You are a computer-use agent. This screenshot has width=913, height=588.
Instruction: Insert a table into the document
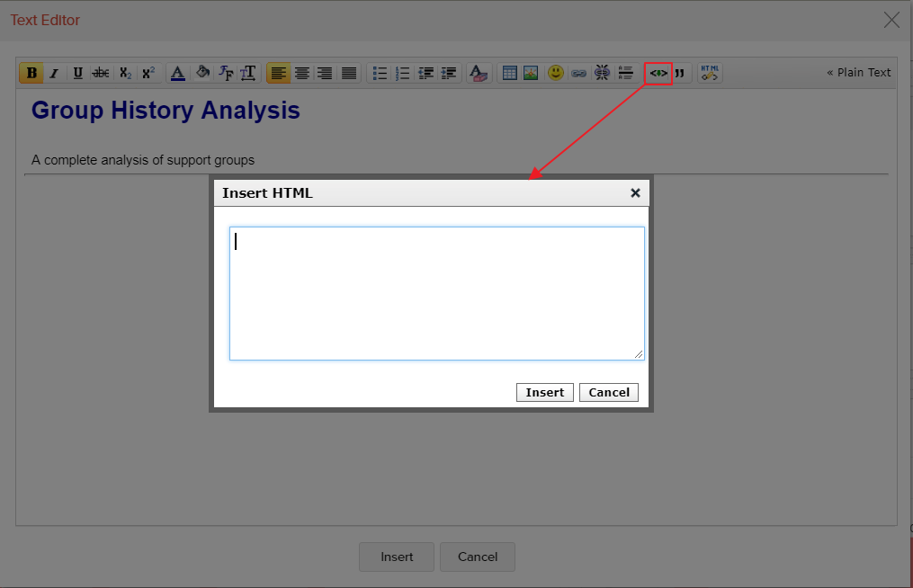click(509, 73)
